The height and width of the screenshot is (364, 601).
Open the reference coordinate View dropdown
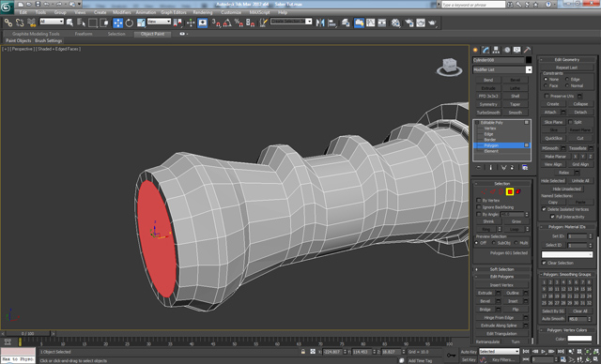[x=159, y=22]
